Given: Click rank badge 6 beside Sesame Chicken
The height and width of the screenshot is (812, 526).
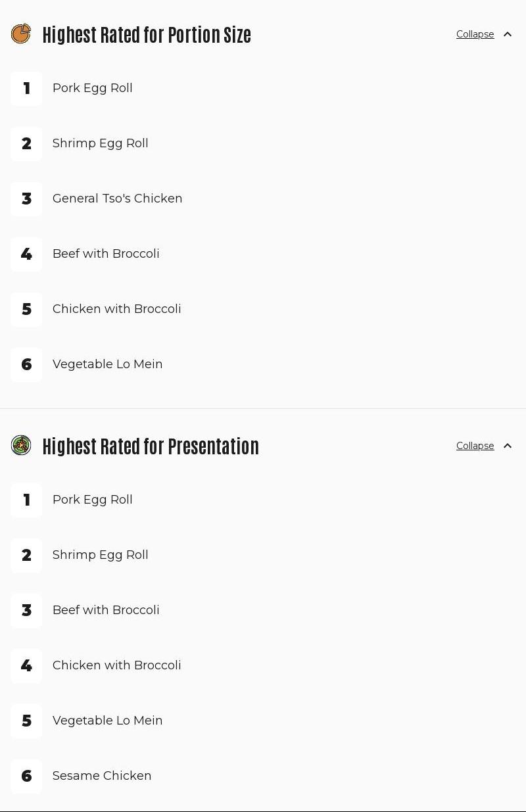Looking at the screenshot, I should click(x=26, y=776).
